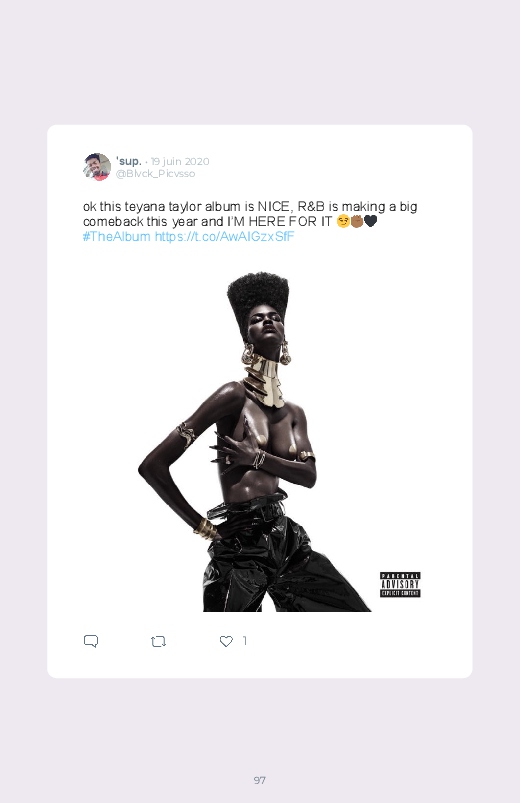Open the @Blvck_Picvsso handle
Viewport: 520px width, 803px height.
click(x=155, y=174)
